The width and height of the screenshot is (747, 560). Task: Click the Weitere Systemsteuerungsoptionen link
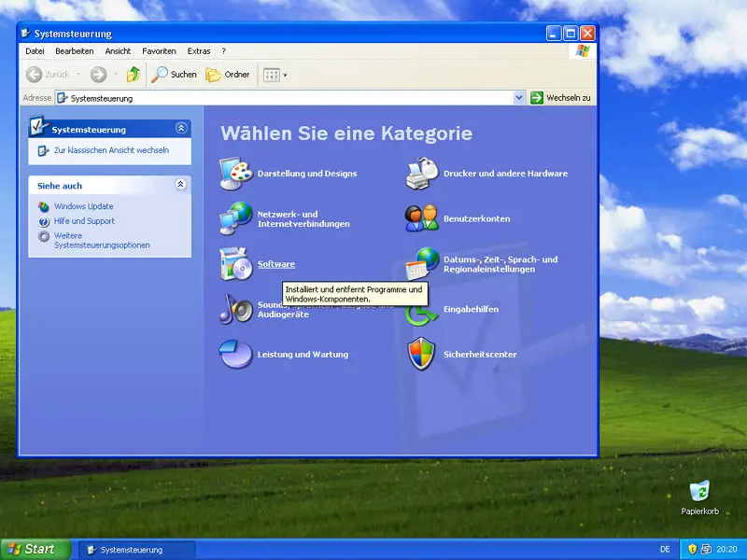coord(102,241)
